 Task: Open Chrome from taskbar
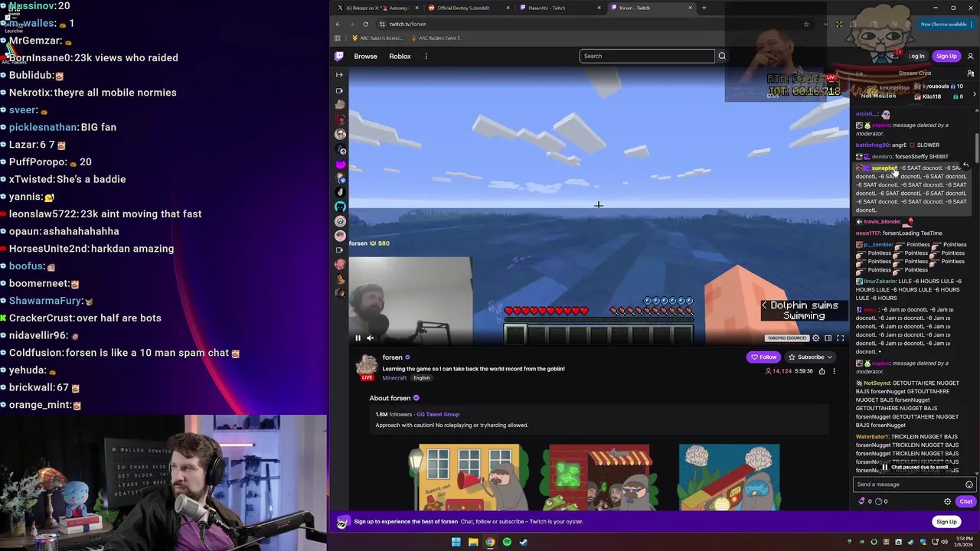pyautogui.click(x=490, y=542)
